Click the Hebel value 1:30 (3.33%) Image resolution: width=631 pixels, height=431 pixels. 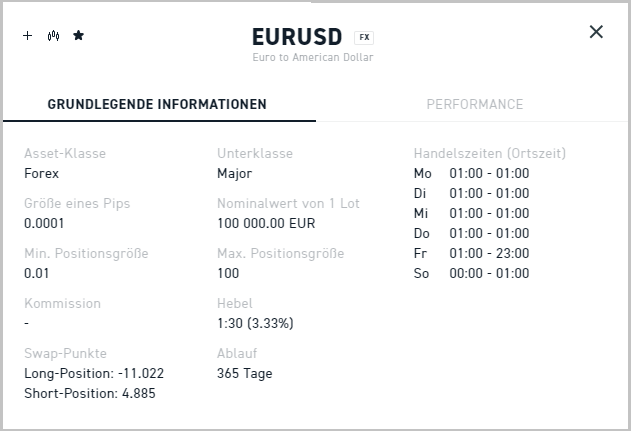[x=255, y=323]
